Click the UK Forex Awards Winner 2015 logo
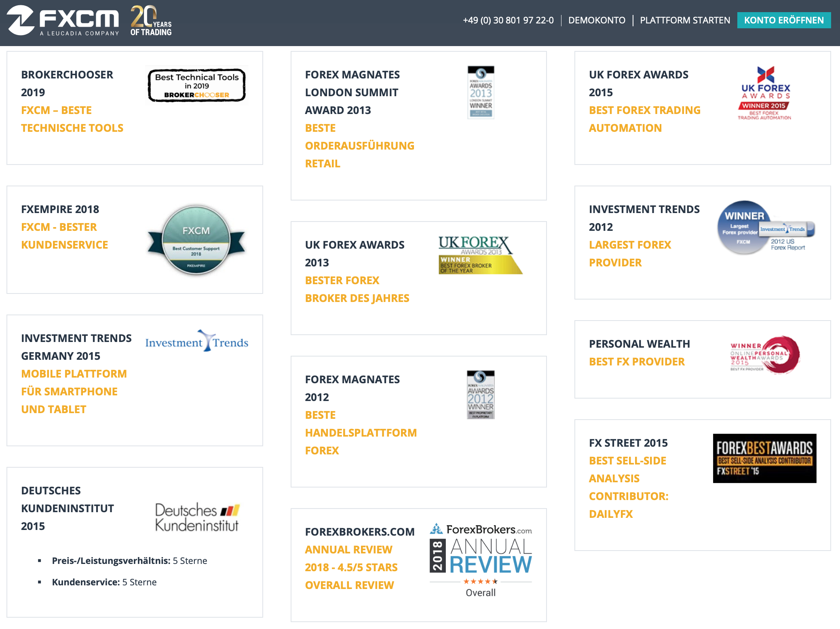 click(x=764, y=93)
